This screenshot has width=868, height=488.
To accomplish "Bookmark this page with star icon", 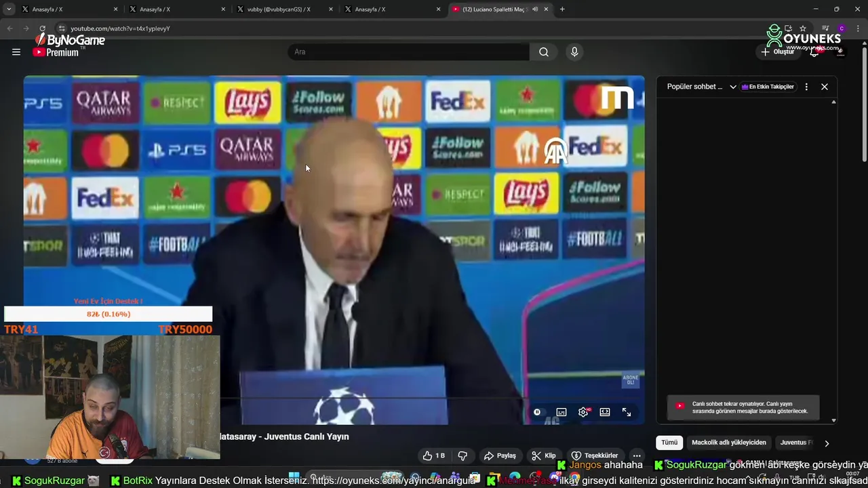I will coord(803,28).
